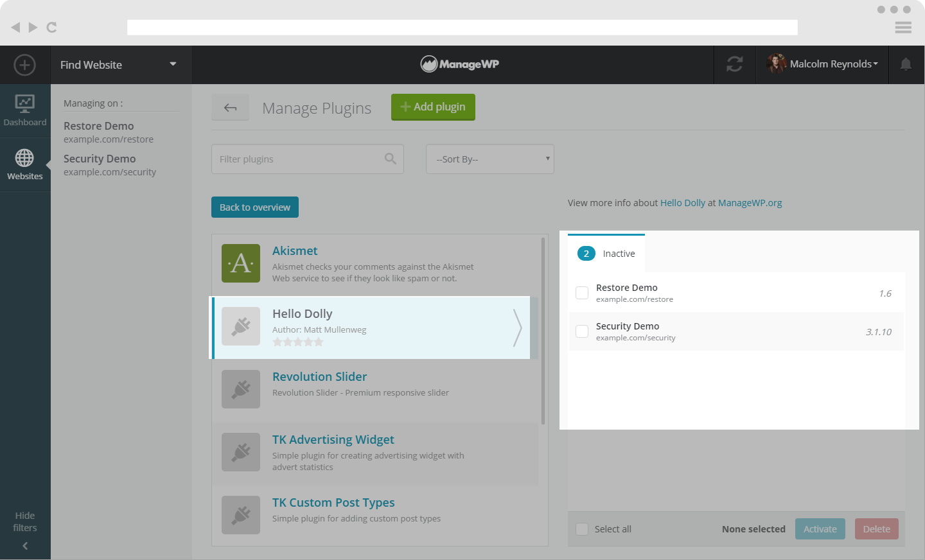This screenshot has height=560, width=925.
Task: Click the search magnifier icon
Action: [391, 159]
